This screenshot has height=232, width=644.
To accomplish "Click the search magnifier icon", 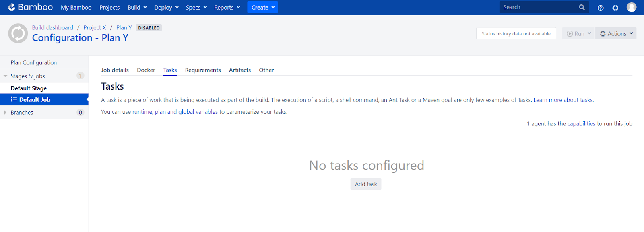I will tap(582, 7).
